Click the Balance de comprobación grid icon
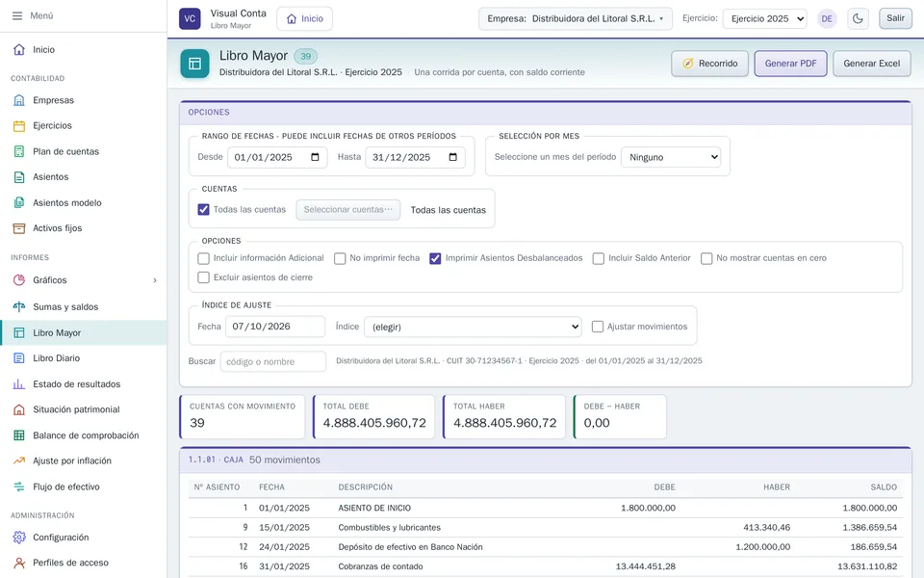This screenshot has height=578, width=924. point(19,435)
